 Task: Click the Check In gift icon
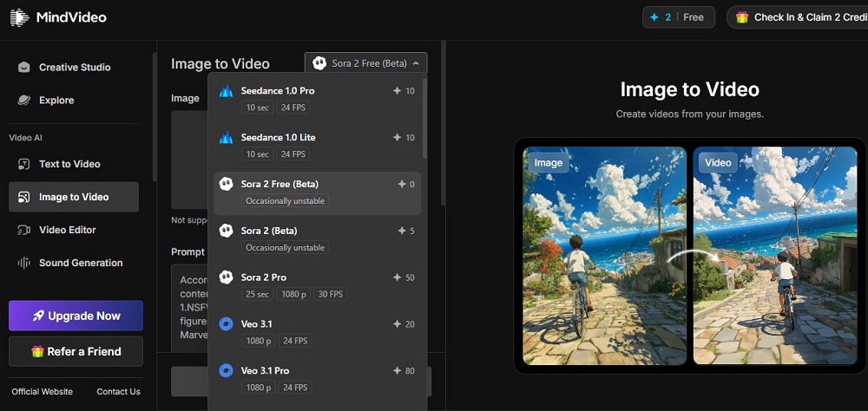(x=742, y=17)
